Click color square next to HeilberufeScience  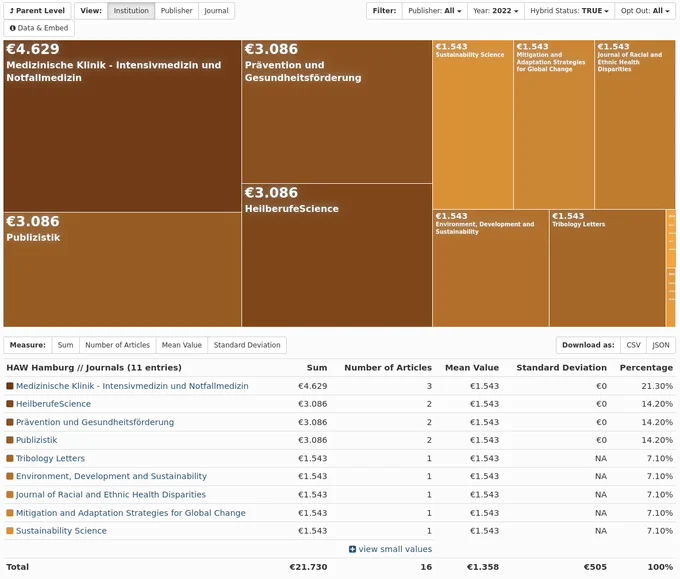10,404
